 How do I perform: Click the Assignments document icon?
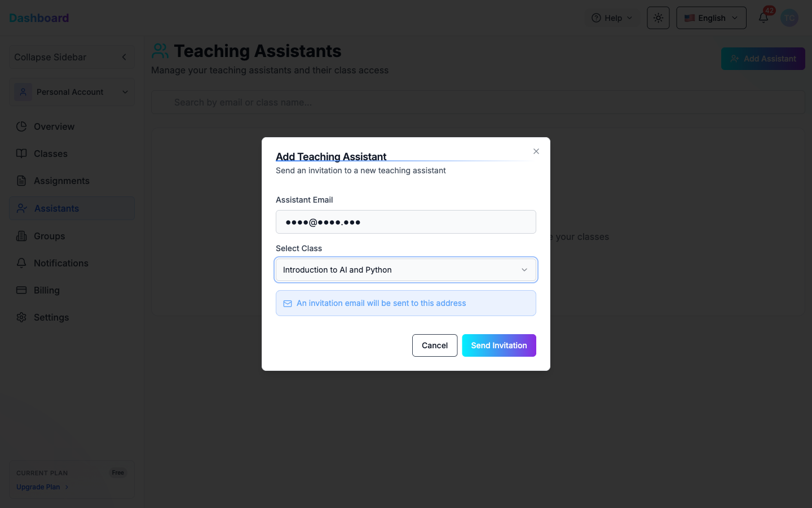(x=21, y=181)
